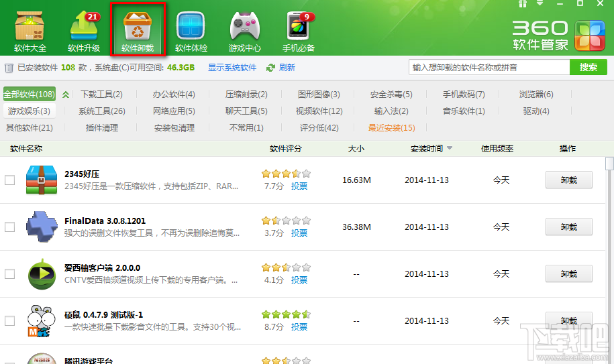
Task: Uninstall 爱西柚客户端 with its 卸载 button
Action: 568,274
